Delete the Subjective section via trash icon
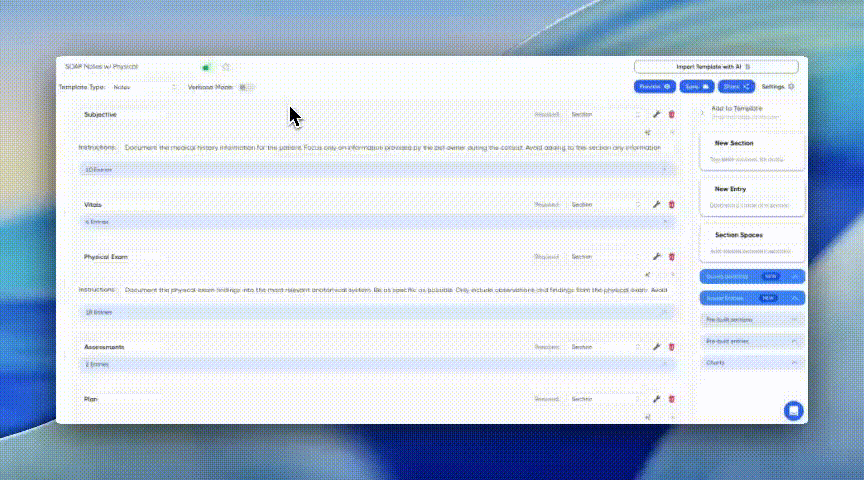864x480 pixels. point(672,114)
